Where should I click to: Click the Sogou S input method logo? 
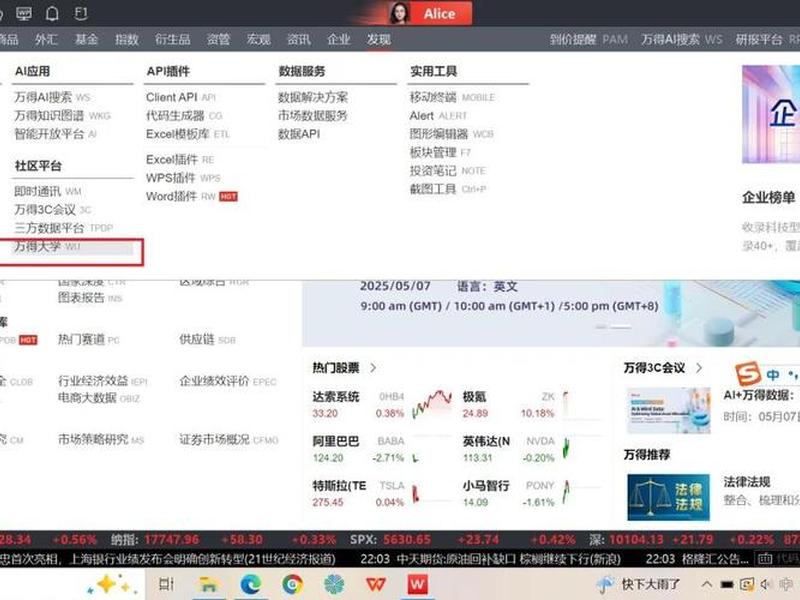748,374
